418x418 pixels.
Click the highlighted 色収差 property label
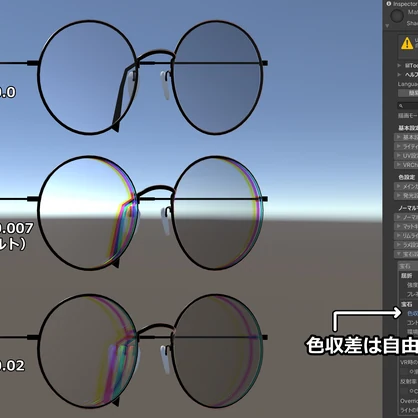(413, 314)
